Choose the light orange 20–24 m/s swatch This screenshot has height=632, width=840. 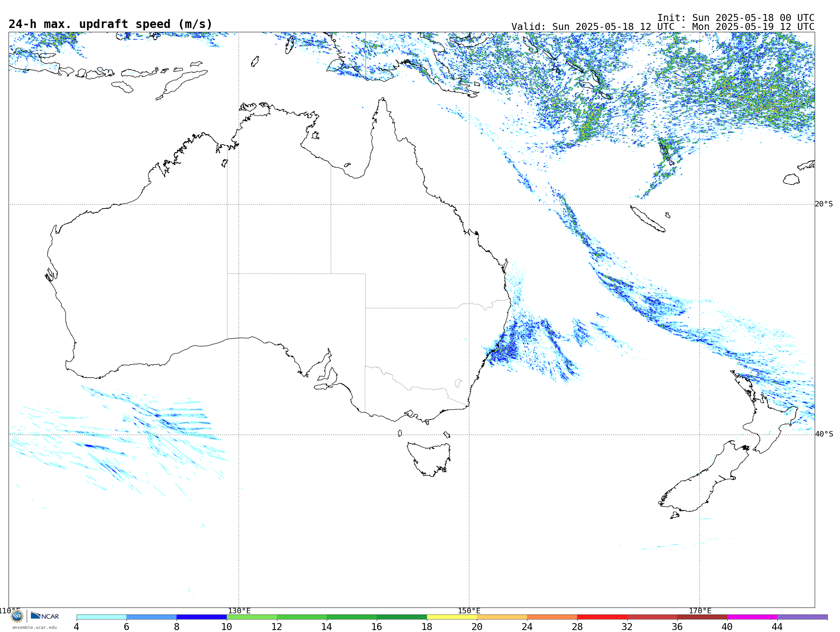click(x=502, y=617)
